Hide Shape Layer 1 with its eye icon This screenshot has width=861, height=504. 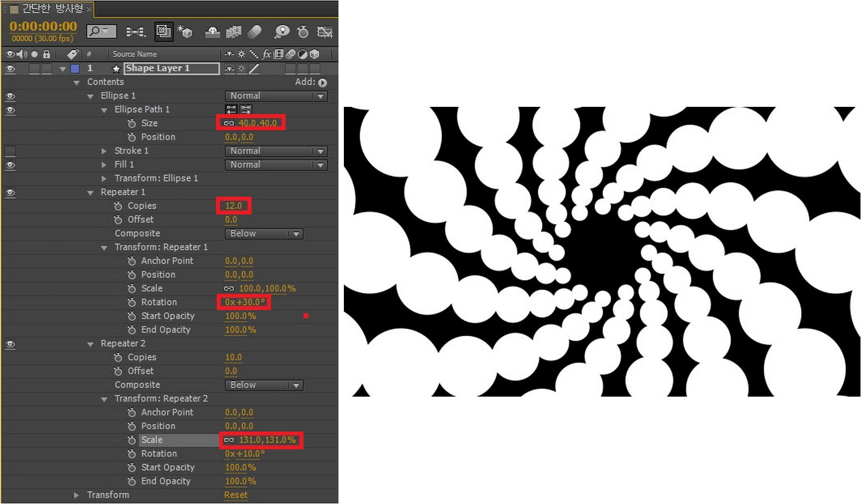click(x=10, y=69)
